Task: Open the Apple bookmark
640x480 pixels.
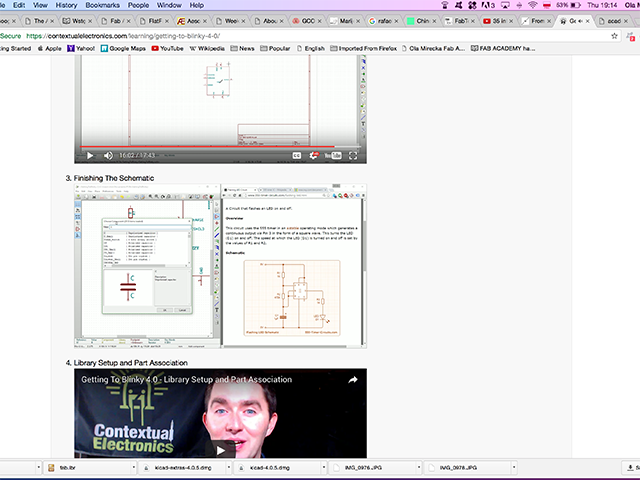Action: coord(49,48)
